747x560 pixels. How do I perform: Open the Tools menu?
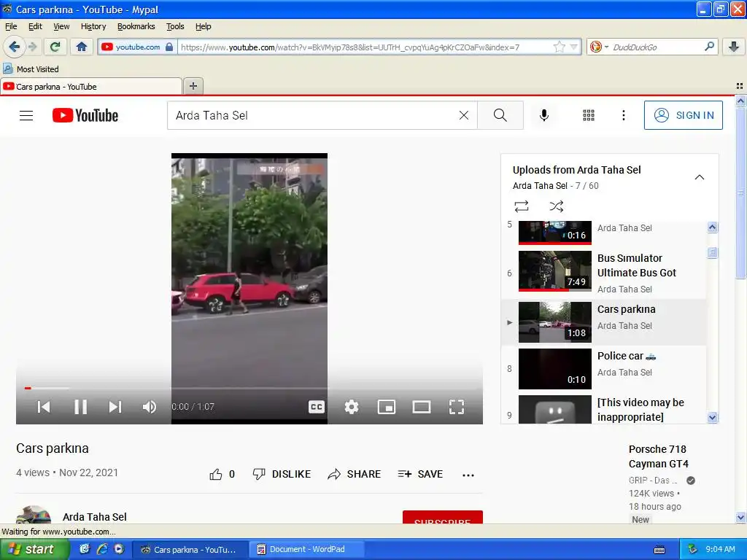[x=175, y=26]
